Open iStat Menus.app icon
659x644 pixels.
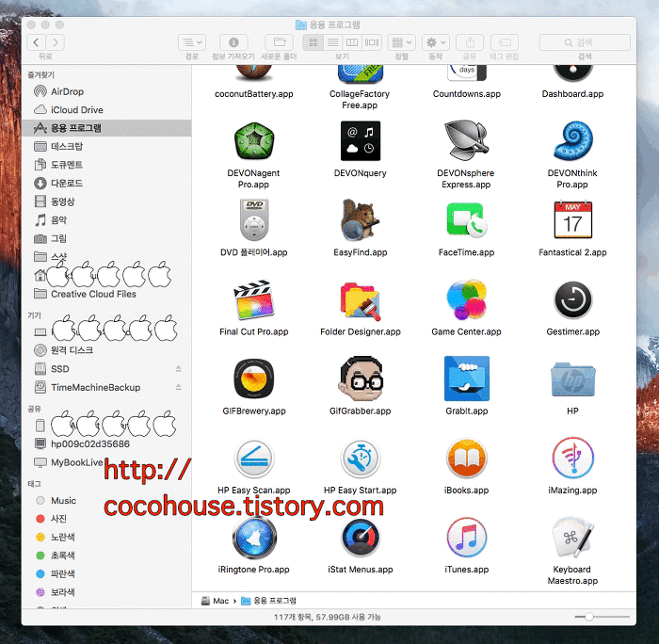coord(361,538)
